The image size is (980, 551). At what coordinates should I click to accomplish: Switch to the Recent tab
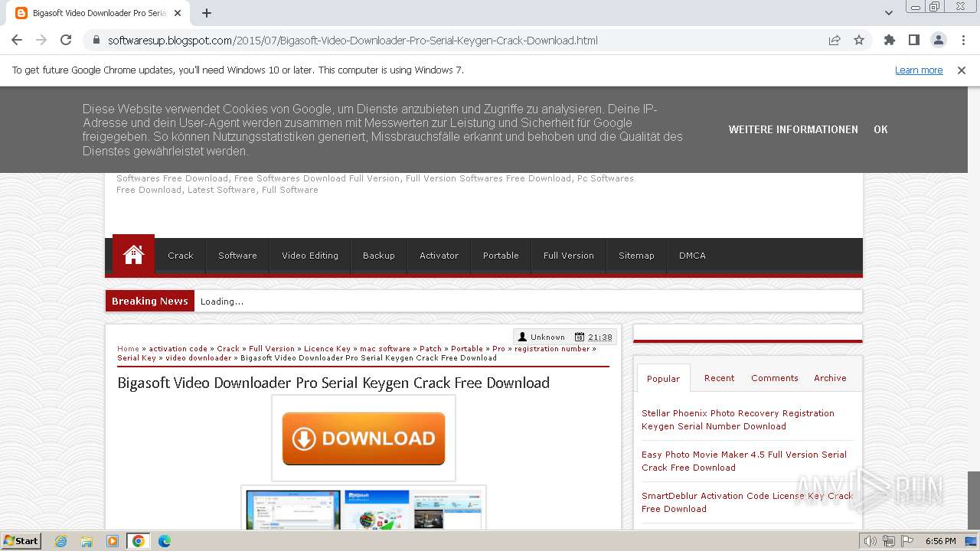[x=719, y=378]
